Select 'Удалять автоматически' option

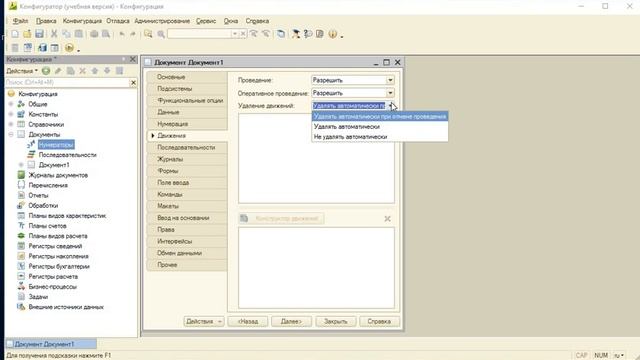(380, 127)
